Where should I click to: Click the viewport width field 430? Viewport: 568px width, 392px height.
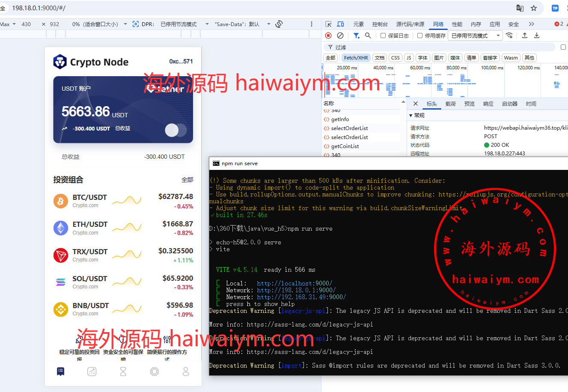26,24
